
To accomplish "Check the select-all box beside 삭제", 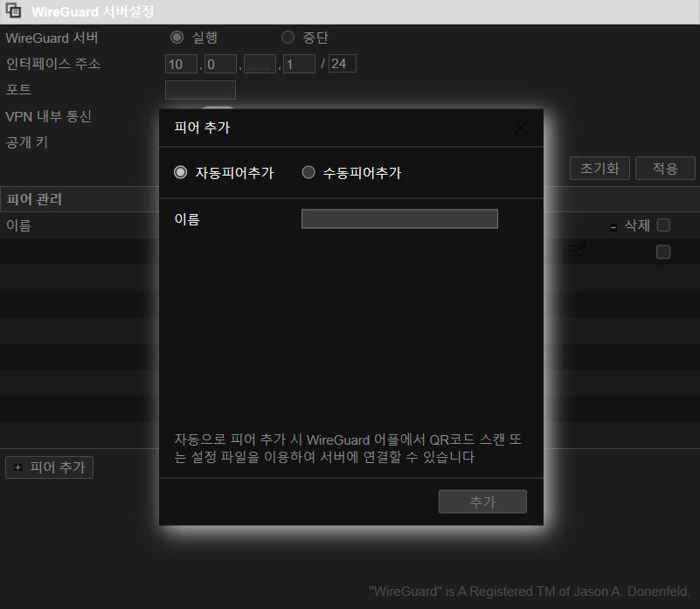I will [663, 225].
